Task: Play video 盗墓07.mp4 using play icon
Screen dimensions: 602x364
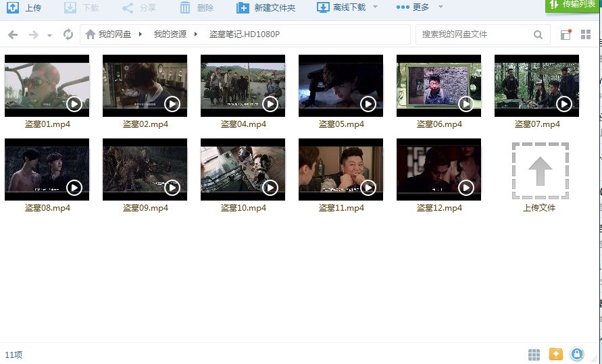Action: 563,103
